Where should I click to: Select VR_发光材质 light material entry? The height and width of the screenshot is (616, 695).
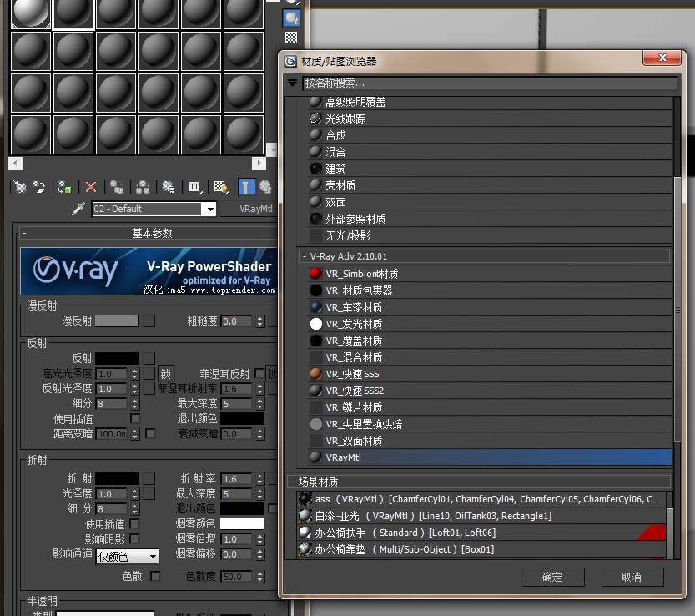tap(490, 324)
